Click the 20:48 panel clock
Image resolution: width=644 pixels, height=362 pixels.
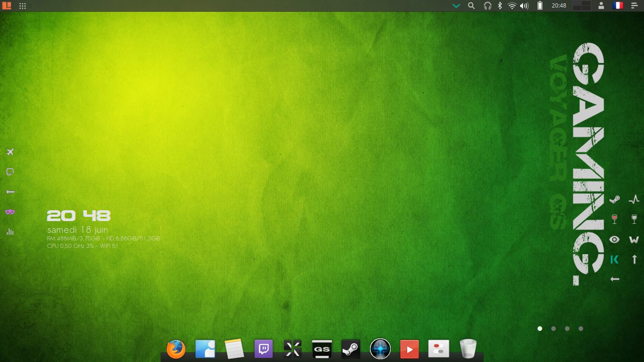pyautogui.click(x=559, y=6)
